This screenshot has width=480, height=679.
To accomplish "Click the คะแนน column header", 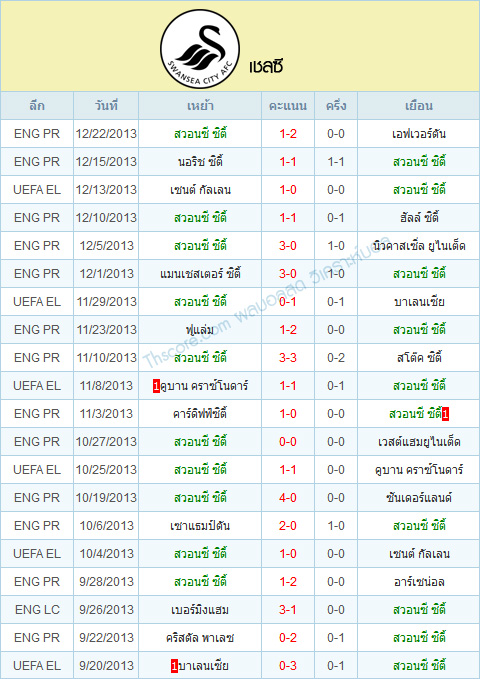I will pyautogui.click(x=288, y=106).
